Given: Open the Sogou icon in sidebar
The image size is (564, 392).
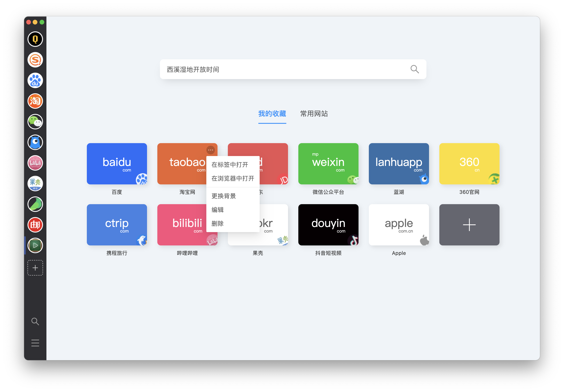Looking at the screenshot, I should [x=35, y=60].
